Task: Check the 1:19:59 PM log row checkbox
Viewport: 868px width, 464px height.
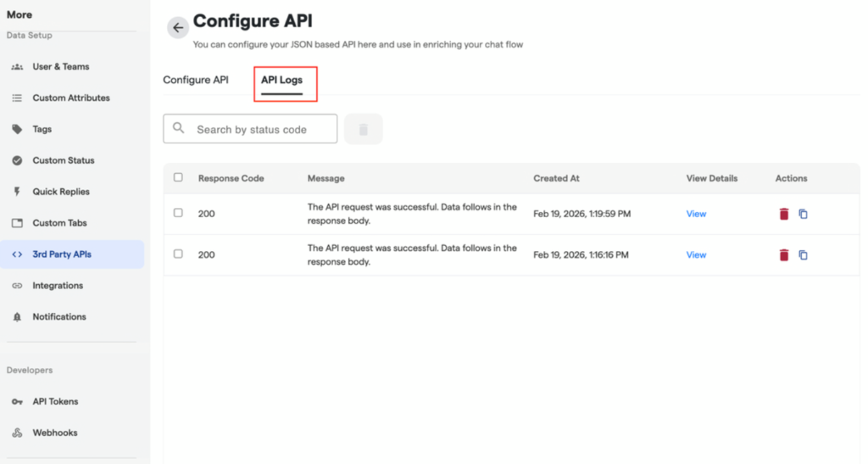Action: (x=178, y=213)
